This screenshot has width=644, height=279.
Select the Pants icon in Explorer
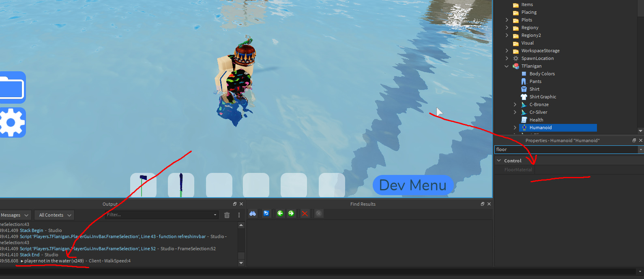click(524, 81)
